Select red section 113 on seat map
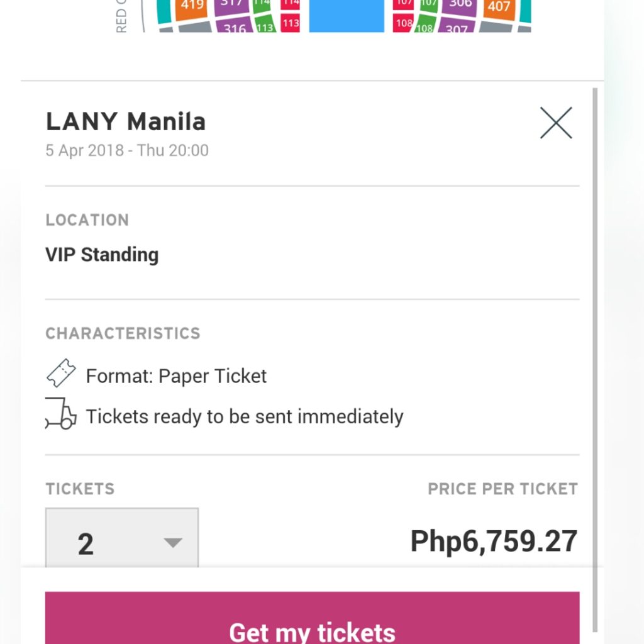 click(x=291, y=23)
